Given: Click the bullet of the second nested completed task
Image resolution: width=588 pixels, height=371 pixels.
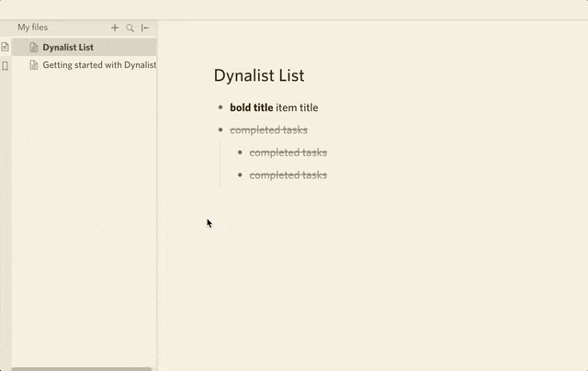Looking at the screenshot, I should pos(240,175).
